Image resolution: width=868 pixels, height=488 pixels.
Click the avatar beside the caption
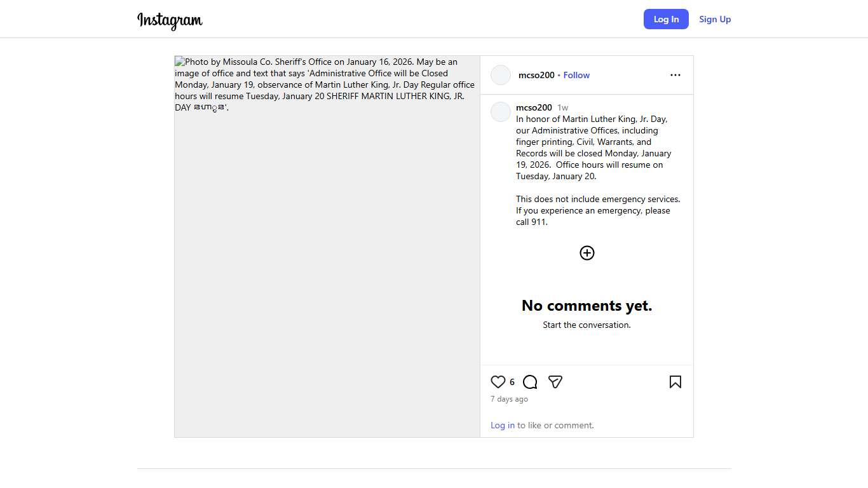tap(501, 112)
